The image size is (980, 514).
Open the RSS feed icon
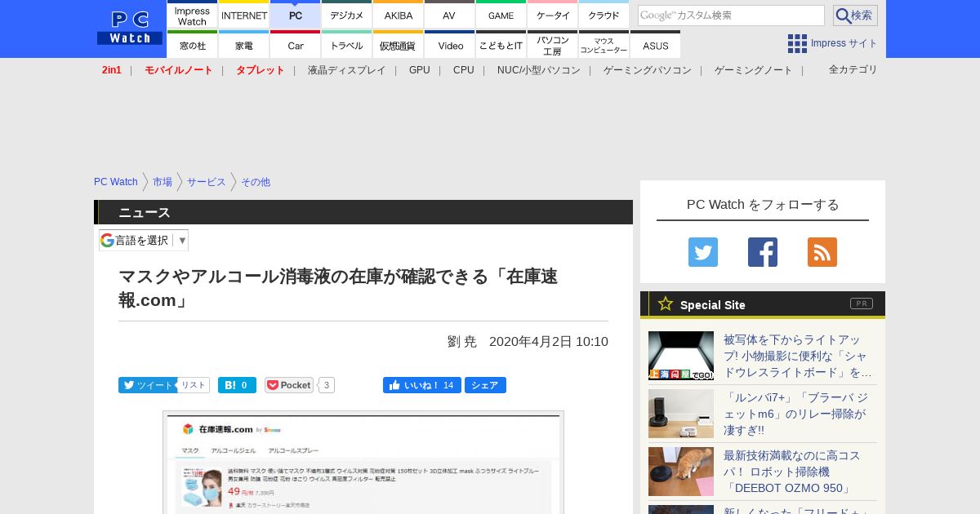pyautogui.click(x=822, y=252)
